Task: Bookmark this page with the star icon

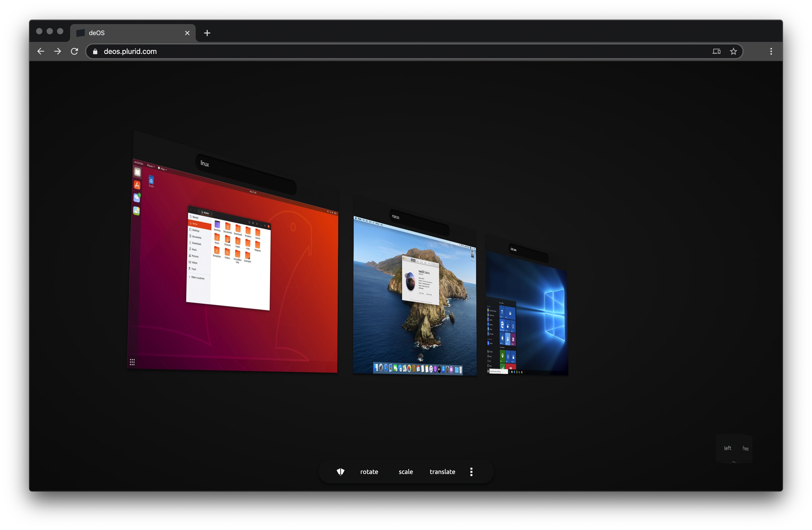Action: pyautogui.click(x=733, y=51)
